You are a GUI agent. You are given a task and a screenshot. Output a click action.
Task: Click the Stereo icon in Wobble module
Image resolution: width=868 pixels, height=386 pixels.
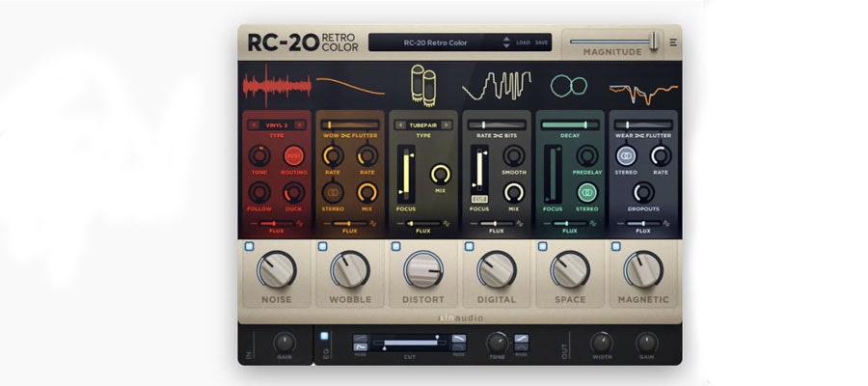[x=333, y=192]
